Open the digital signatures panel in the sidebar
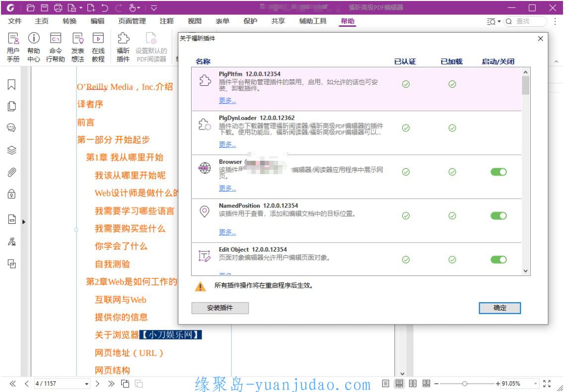Screen dimensions: 564x392 tap(11, 241)
